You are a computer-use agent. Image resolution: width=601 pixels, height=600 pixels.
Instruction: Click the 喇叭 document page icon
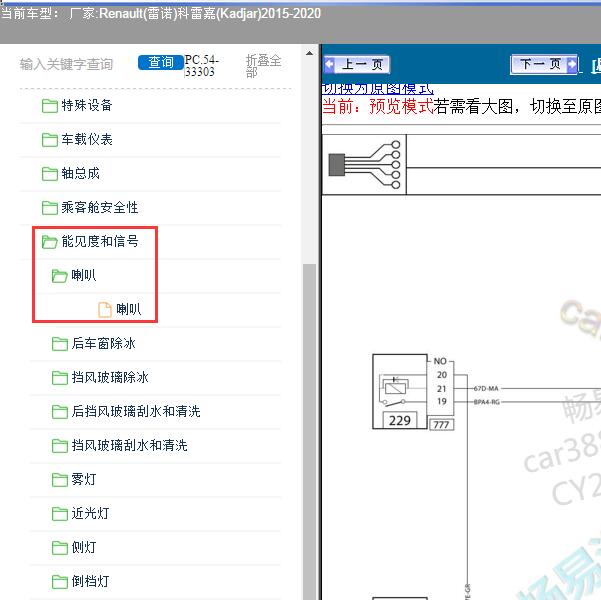pos(105,310)
